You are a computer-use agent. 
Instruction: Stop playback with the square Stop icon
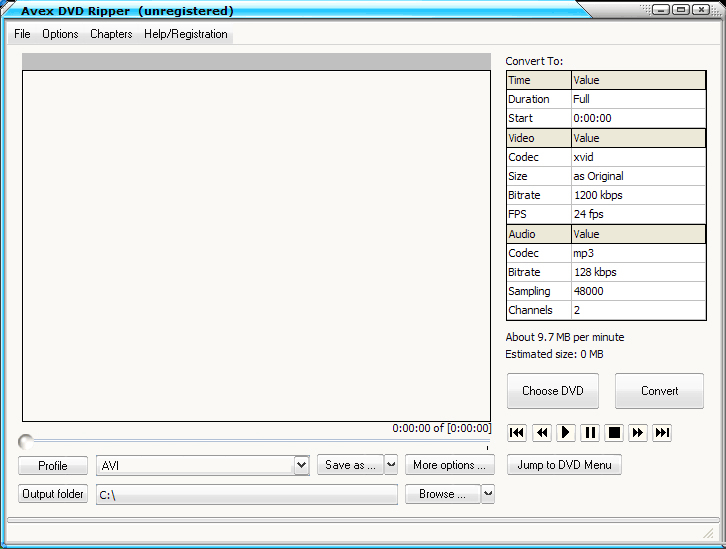point(614,433)
